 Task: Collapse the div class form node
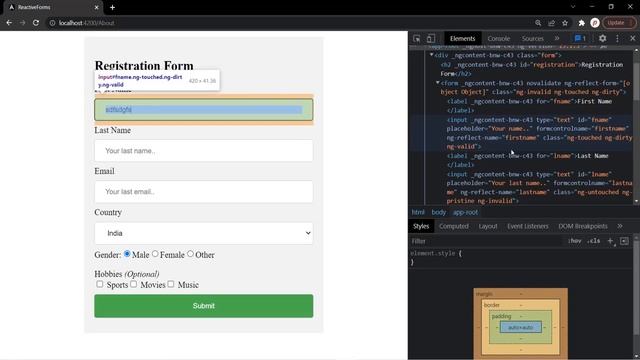(431, 54)
